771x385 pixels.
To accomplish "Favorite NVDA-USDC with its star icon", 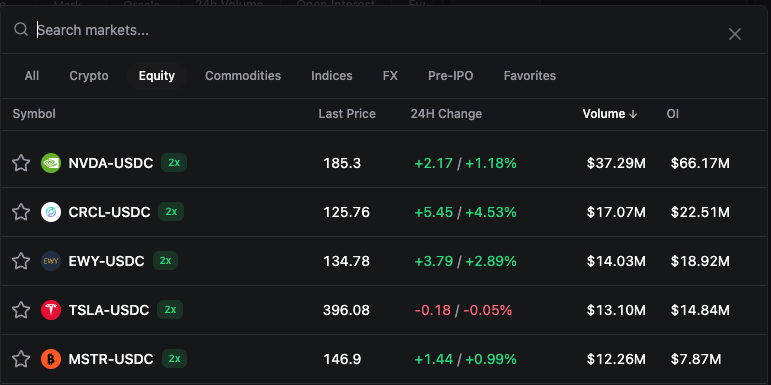I will pos(21,163).
